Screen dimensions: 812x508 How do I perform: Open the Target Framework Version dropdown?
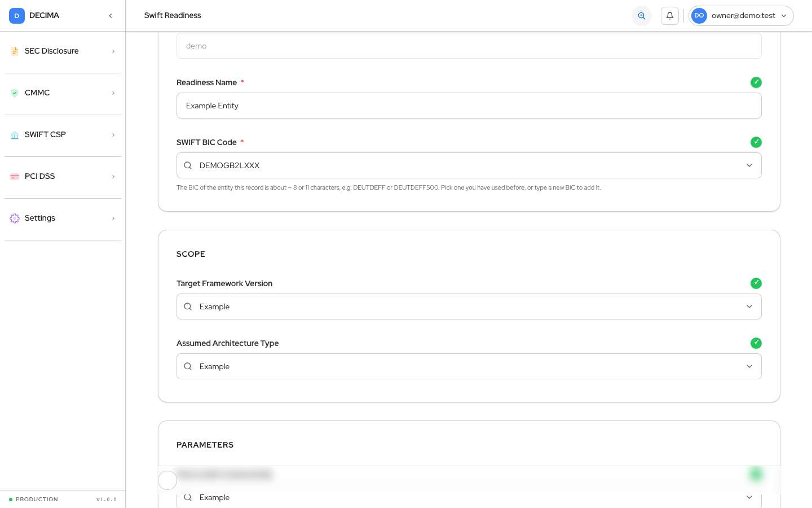469,306
